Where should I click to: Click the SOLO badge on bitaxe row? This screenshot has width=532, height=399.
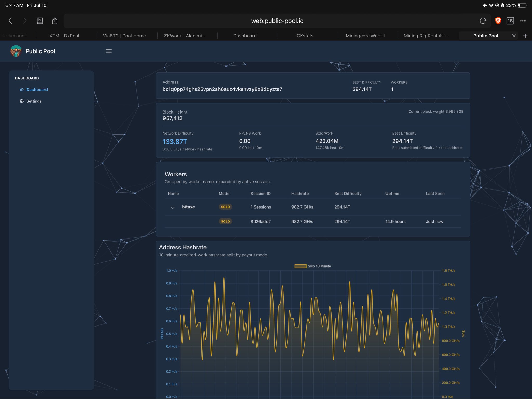click(225, 207)
